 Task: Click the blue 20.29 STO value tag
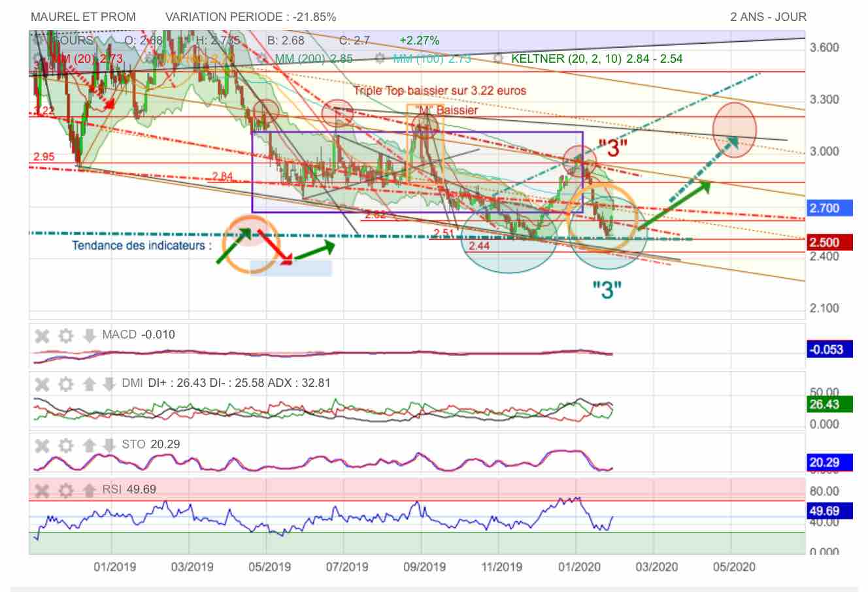830,463
